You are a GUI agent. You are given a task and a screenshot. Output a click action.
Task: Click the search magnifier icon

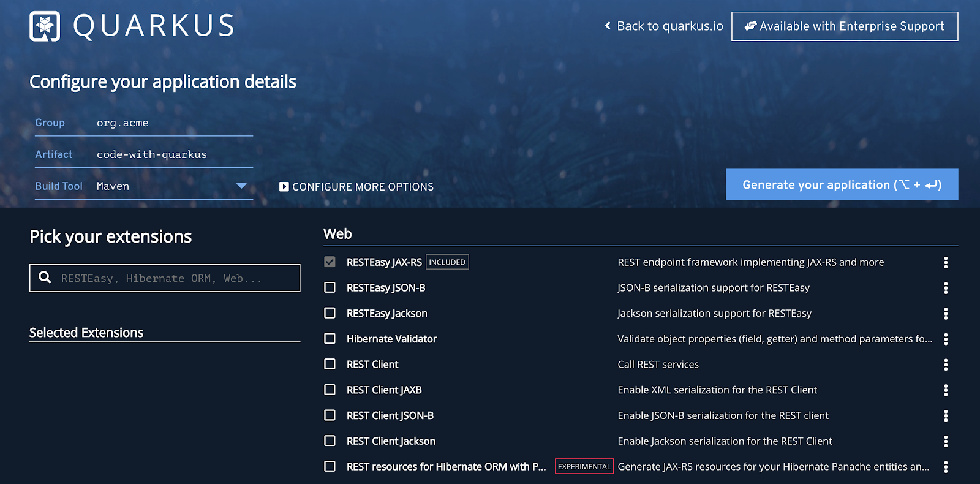point(45,278)
